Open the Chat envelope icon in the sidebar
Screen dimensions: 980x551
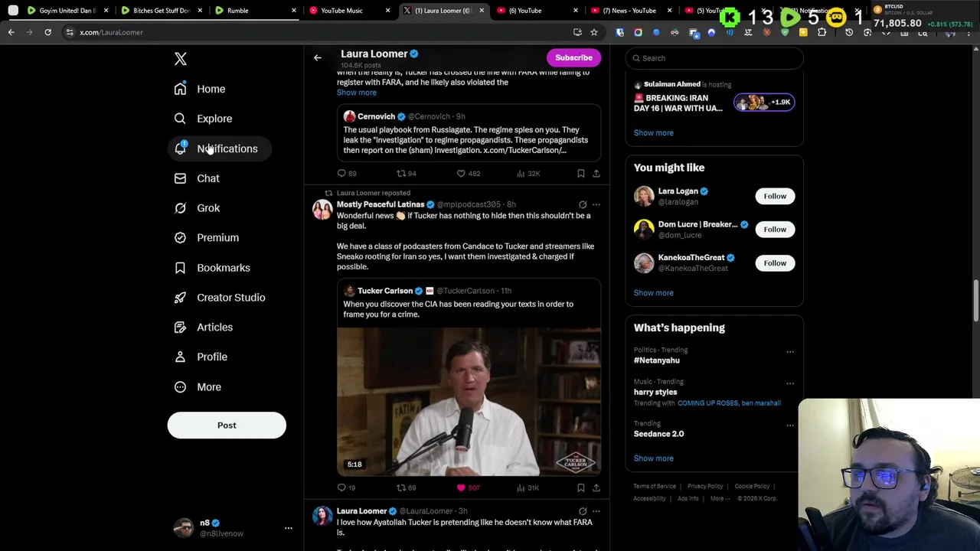click(180, 178)
